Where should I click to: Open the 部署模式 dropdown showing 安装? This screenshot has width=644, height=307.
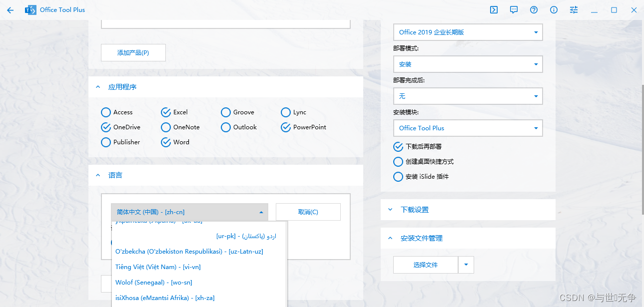click(468, 64)
